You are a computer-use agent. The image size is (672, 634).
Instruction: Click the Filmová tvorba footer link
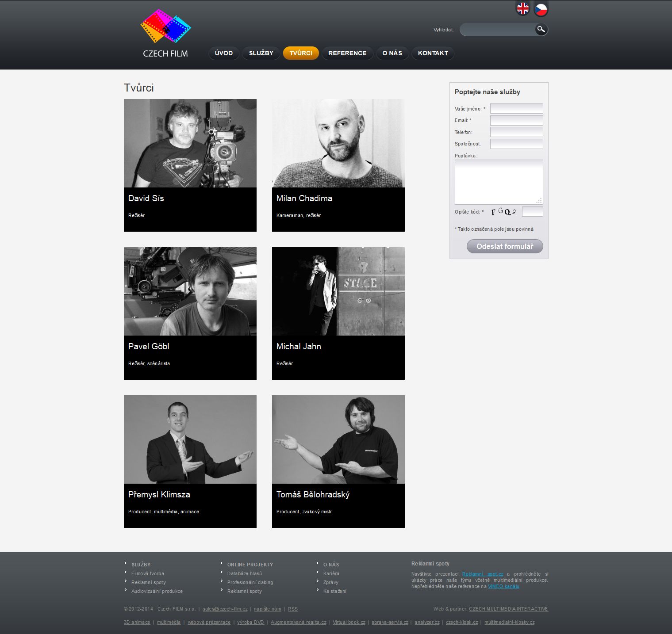148,573
